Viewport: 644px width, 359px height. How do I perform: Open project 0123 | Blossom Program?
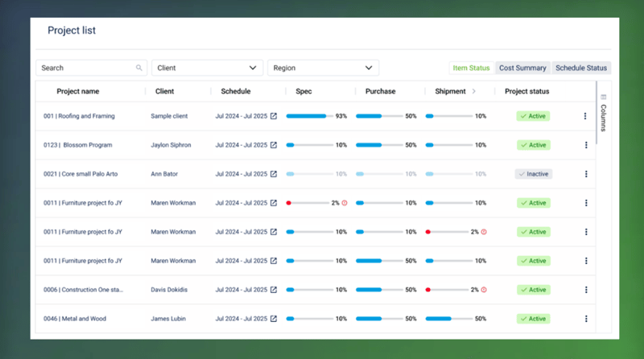[x=77, y=145]
